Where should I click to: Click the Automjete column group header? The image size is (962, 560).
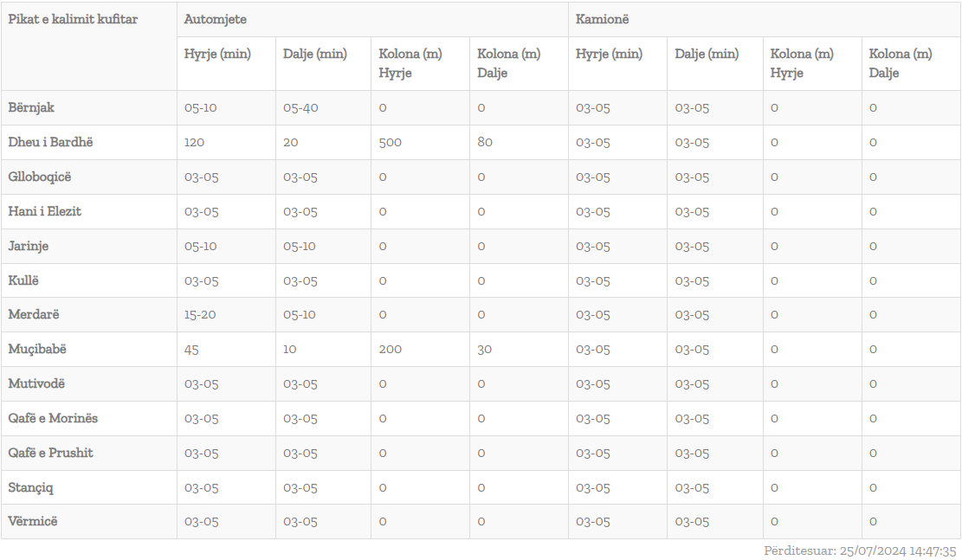coord(216,19)
